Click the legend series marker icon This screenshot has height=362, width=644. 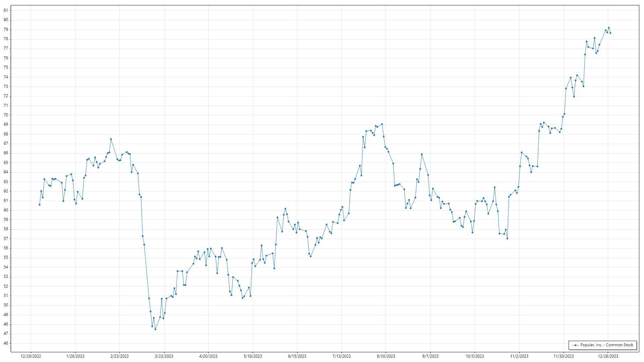pyautogui.click(x=576, y=345)
